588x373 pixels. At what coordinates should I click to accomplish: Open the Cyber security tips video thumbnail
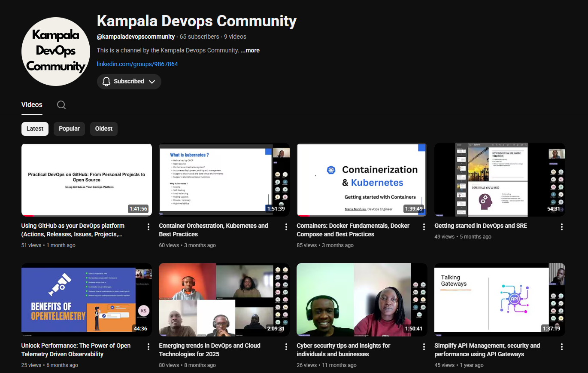361,300
